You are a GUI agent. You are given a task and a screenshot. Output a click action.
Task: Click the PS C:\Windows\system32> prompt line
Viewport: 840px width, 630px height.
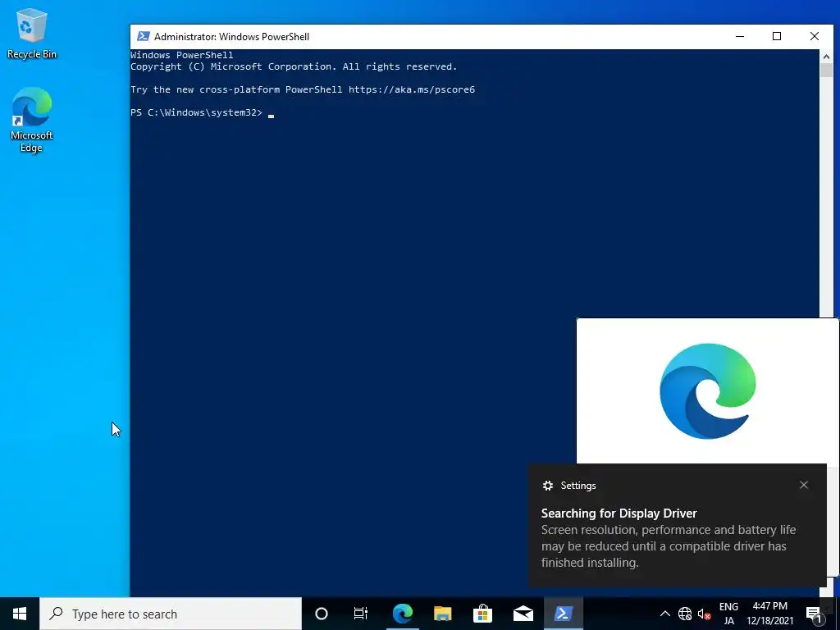197,112
